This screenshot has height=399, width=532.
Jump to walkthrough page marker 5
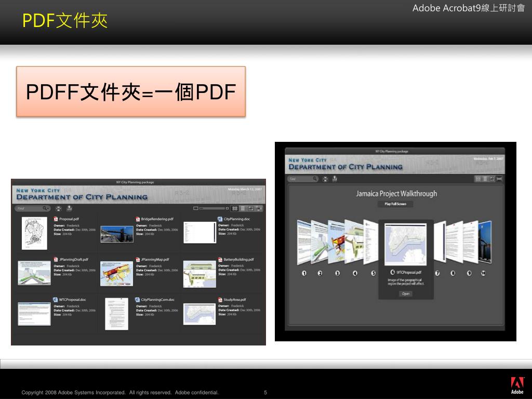point(373,273)
